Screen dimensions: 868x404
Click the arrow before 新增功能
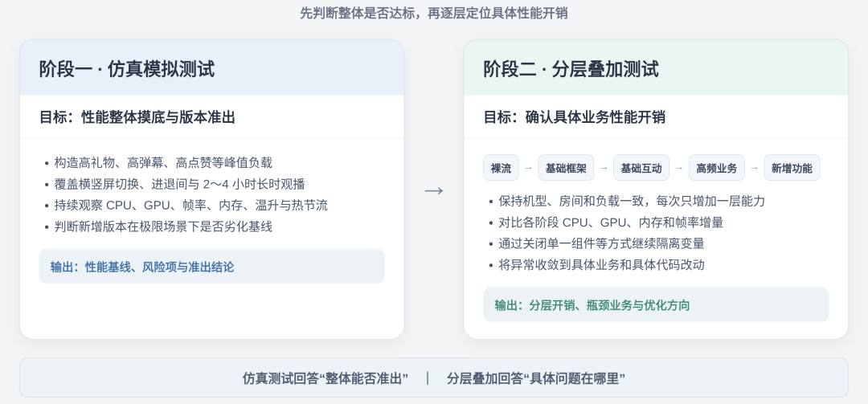pos(754,168)
